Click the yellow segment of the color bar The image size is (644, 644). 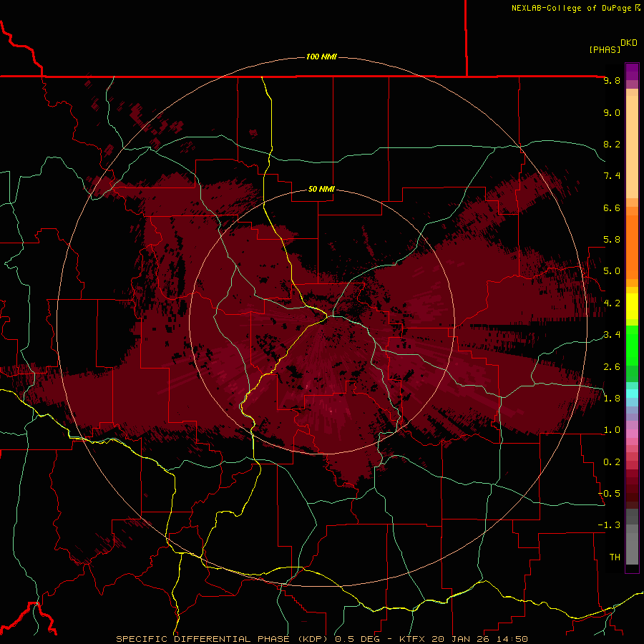click(x=632, y=306)
